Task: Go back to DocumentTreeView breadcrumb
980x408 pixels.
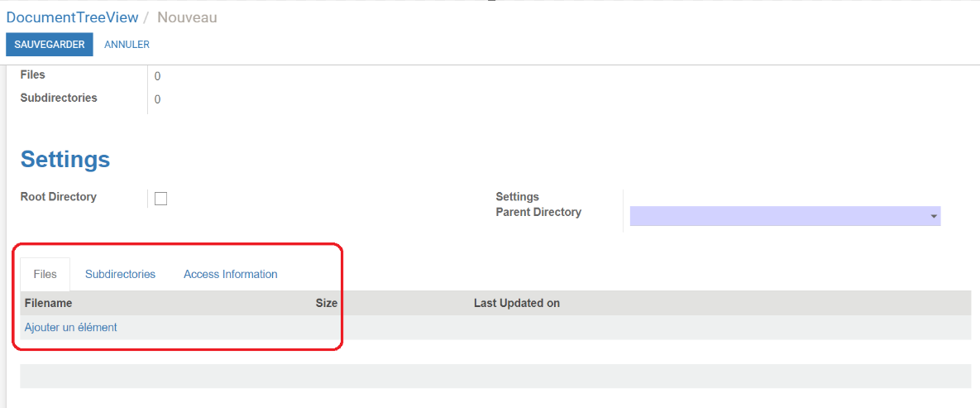Action: point(73,17)
